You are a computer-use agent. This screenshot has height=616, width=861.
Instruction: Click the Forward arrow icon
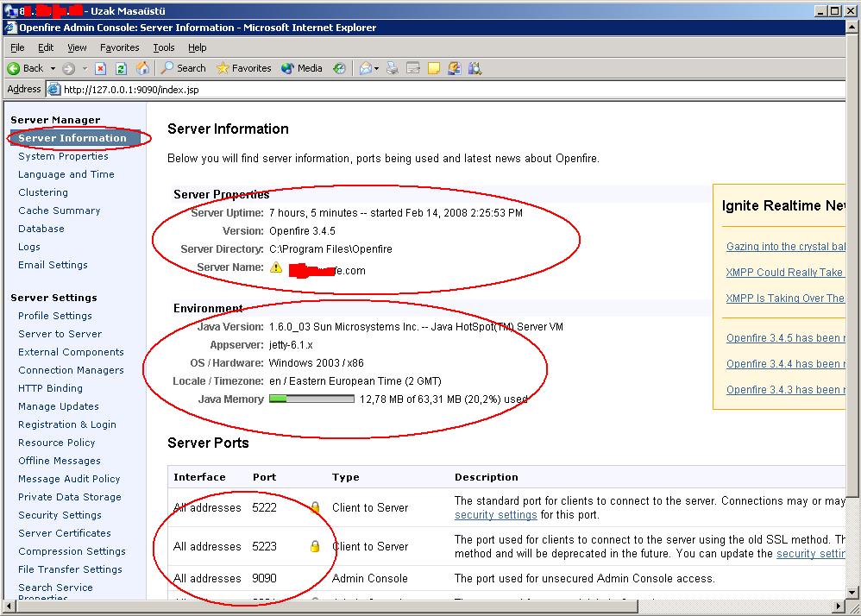coord(69,69)
